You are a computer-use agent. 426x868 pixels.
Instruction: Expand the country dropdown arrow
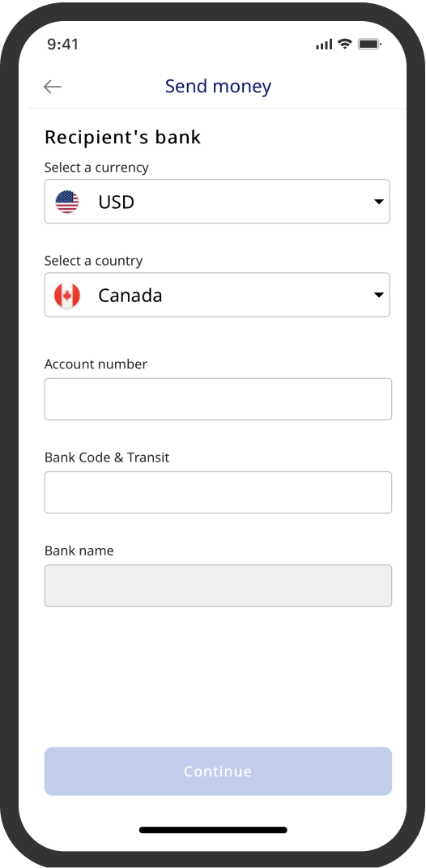(x=379, y=295)
